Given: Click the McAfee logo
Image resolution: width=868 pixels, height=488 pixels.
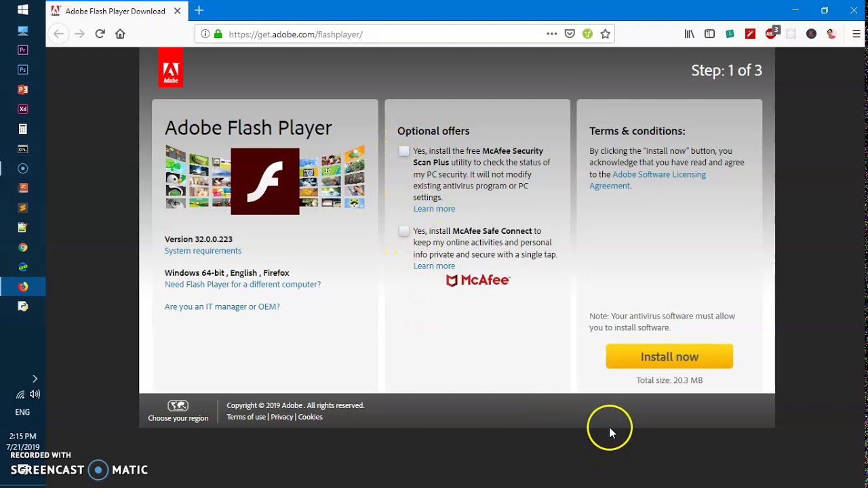Looking at the screenshot, I should click(x=477, y=281).
